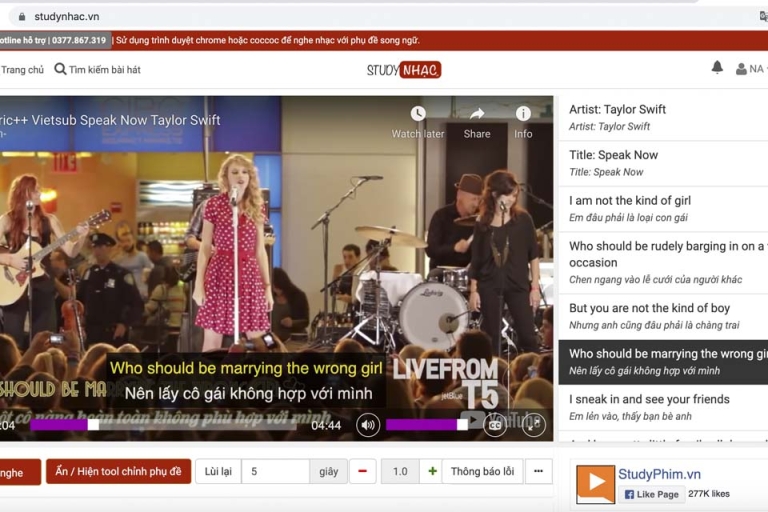
Task: Click the Facebook Like Page button
Action: pyautogui.click(x=651, y=494)
